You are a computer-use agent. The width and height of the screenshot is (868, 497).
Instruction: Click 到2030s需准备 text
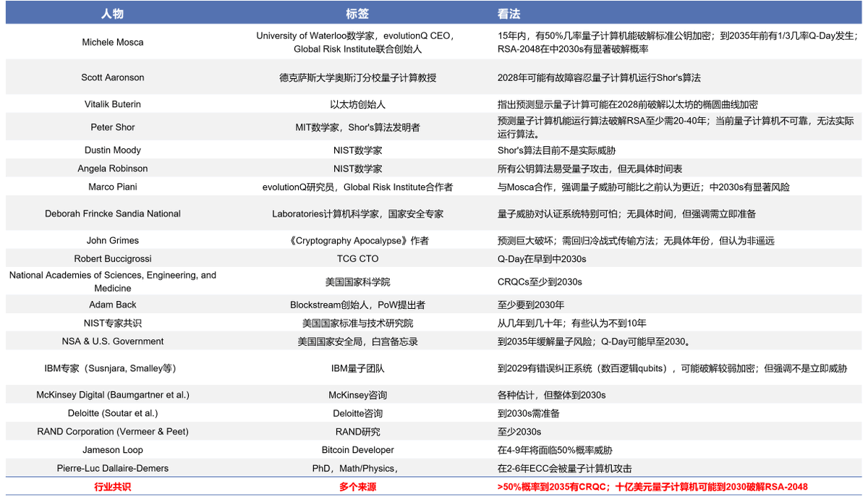click(x=528, y=413)
